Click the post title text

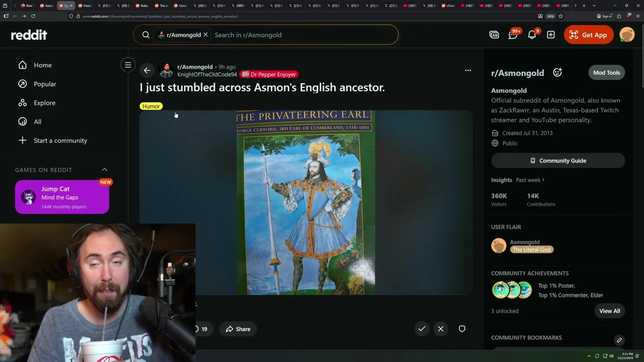coord(262,87)
